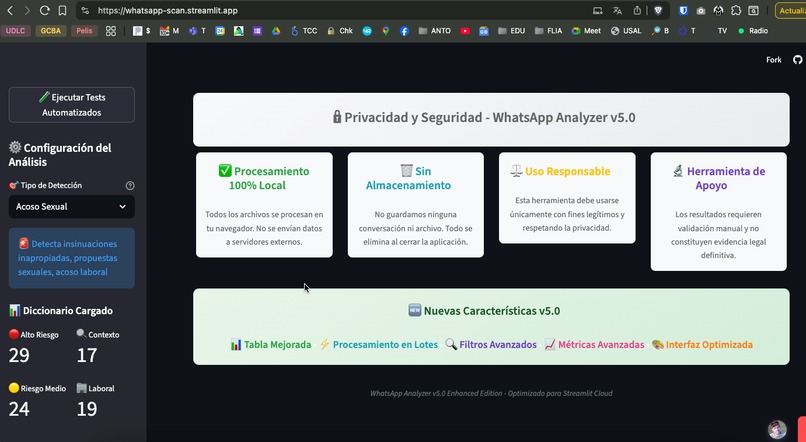The height and width of the screenshot is (442, 806).
Task: Open the Acoso Sexual detection type dropdown
Action: click(x=71, y=207)
